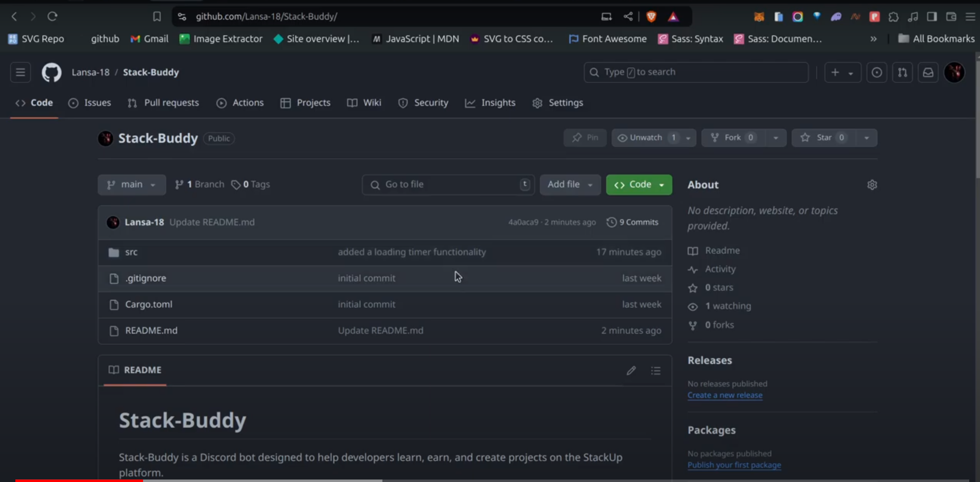Open the Insights tab

point(490,103)
